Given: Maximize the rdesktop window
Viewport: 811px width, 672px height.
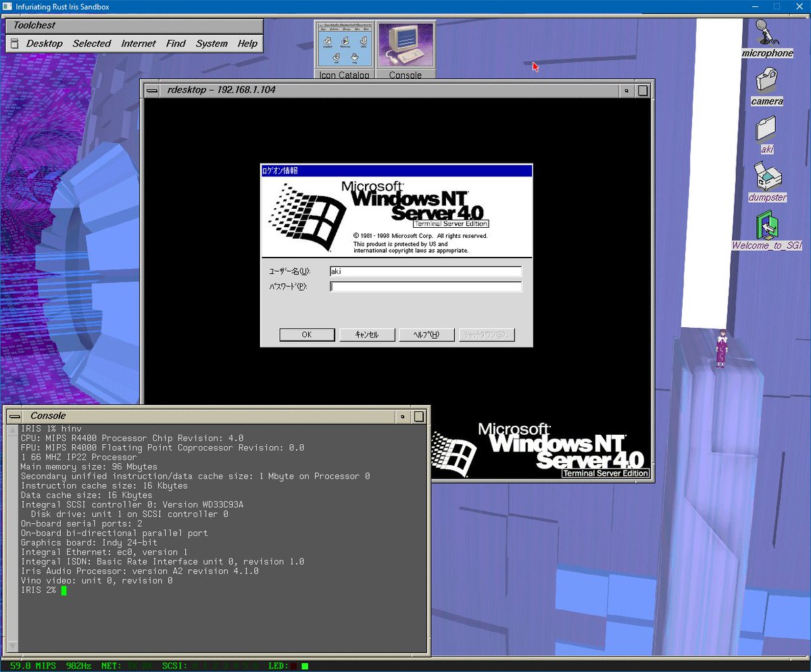Looking at the screenshot, I should tap(643, 90).
